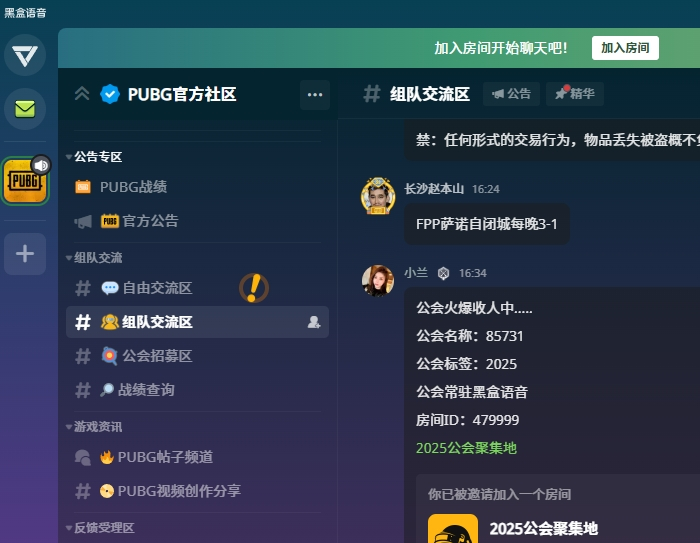The width and height of the screenshot is (700, 543).
Task: Click the 2025公会聚集地 room thumbnail
Action: 453,529
